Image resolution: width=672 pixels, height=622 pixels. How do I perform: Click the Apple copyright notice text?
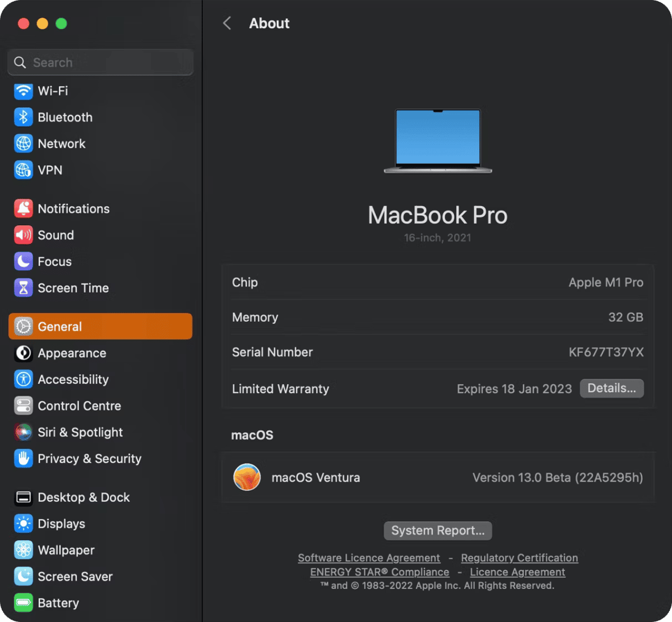(437, 586)
